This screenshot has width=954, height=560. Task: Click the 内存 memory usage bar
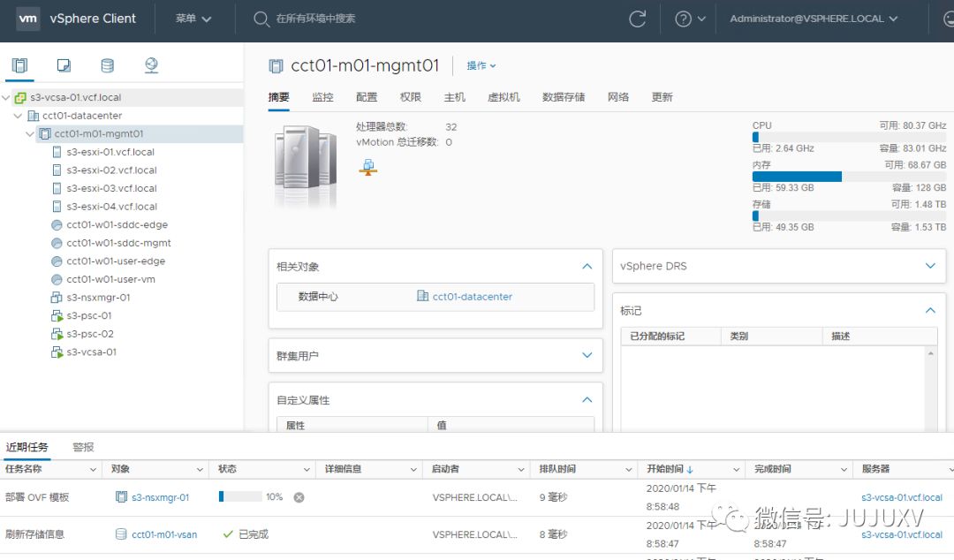tap(849, 177)
